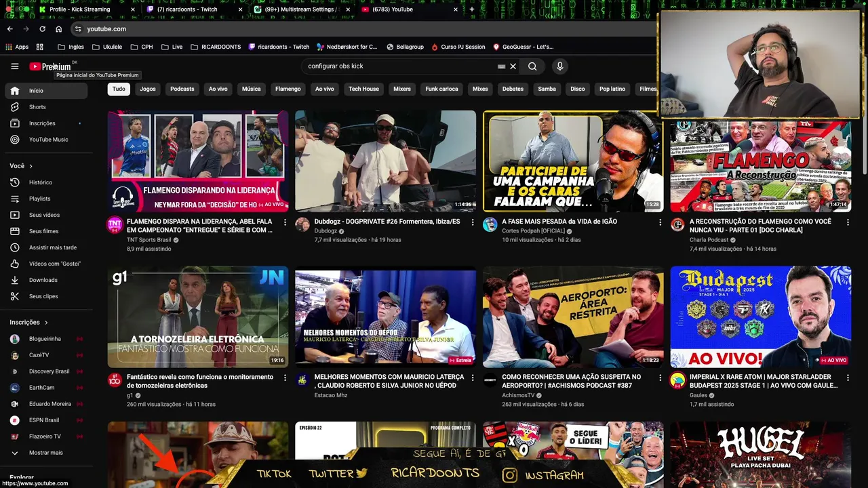Image resolution: width=868 pixels, height=488 pixels.
Task: Open Seus clipes in sidebar
Action: click(x=46, y=296)
